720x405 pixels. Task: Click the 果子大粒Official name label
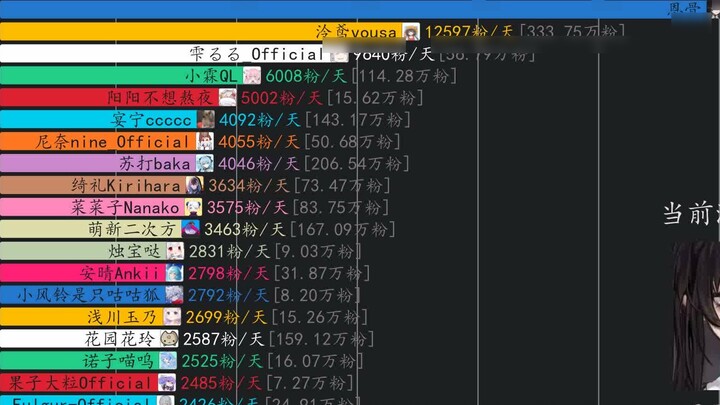[88, 383]
